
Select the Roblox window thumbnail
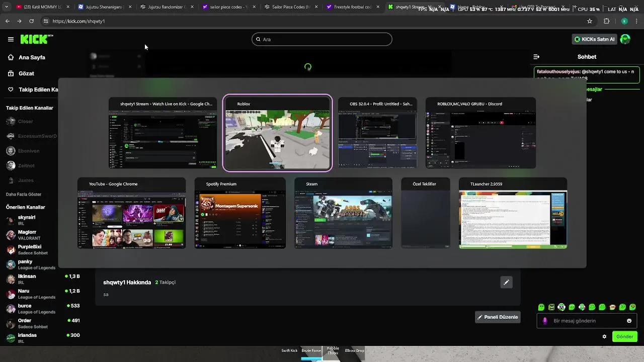pyautogui.click(x=277, y=133)
